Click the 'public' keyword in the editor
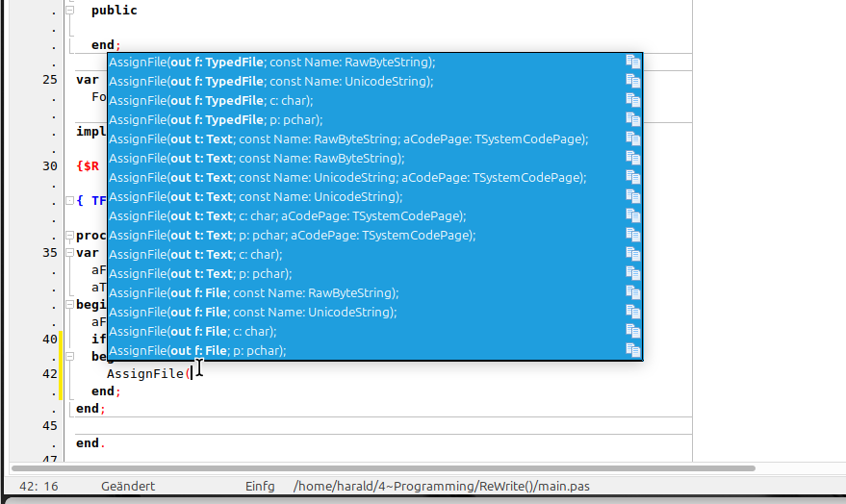This screenshot has height=504, width=846. pyautogui.click(x=115, y=11)
